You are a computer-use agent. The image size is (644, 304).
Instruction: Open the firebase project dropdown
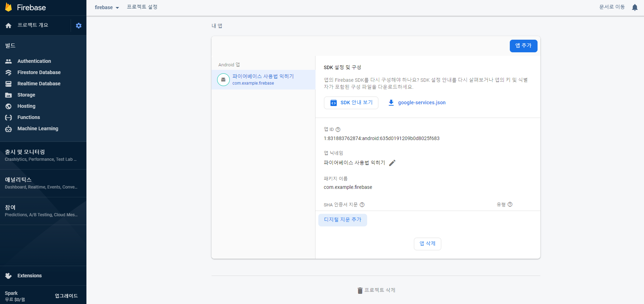107,7
